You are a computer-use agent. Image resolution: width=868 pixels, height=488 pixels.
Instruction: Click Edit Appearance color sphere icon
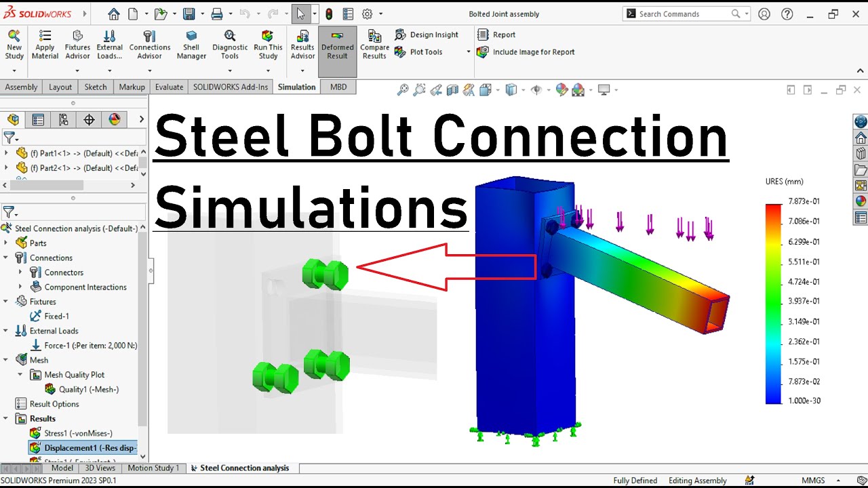tap(561, 89)
